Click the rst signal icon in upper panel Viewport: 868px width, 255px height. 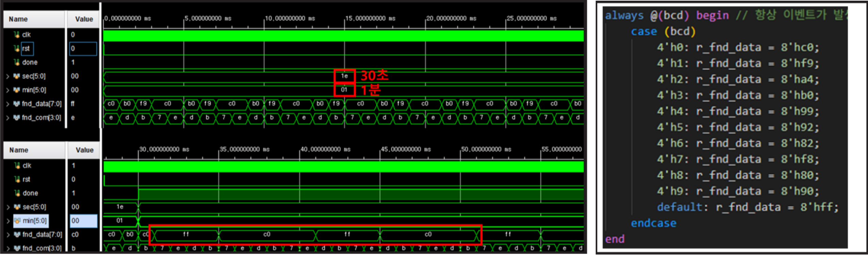coord(17,49)
